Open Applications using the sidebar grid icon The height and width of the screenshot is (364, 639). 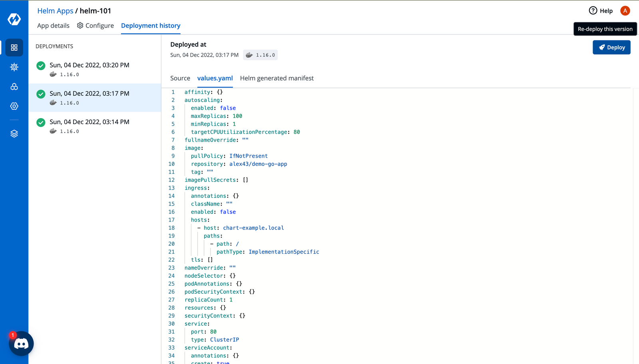coord(14,47)
